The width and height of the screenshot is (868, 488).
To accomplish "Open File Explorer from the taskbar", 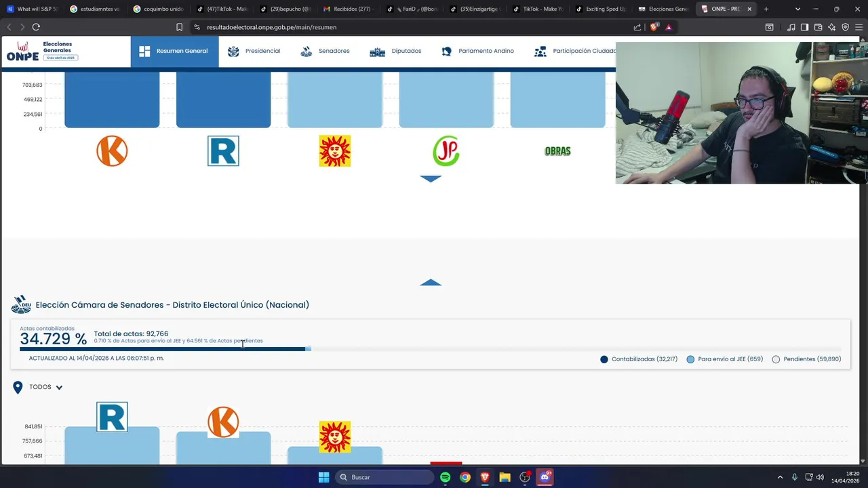I will (x=505, y=477).
